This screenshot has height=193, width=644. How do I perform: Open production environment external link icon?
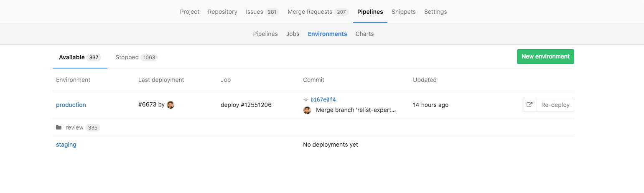[x=529, y=105]
